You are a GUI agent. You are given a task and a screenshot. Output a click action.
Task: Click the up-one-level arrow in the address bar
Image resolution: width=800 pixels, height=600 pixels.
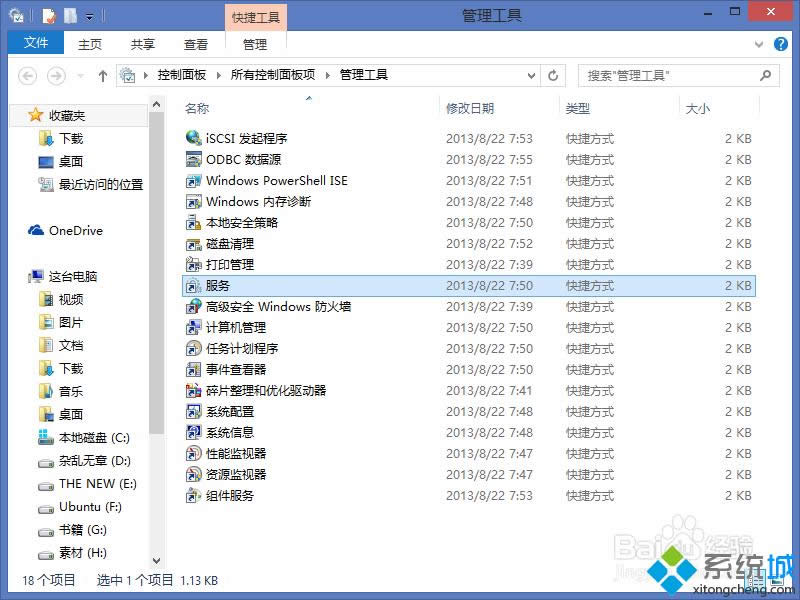click(102, 75)
